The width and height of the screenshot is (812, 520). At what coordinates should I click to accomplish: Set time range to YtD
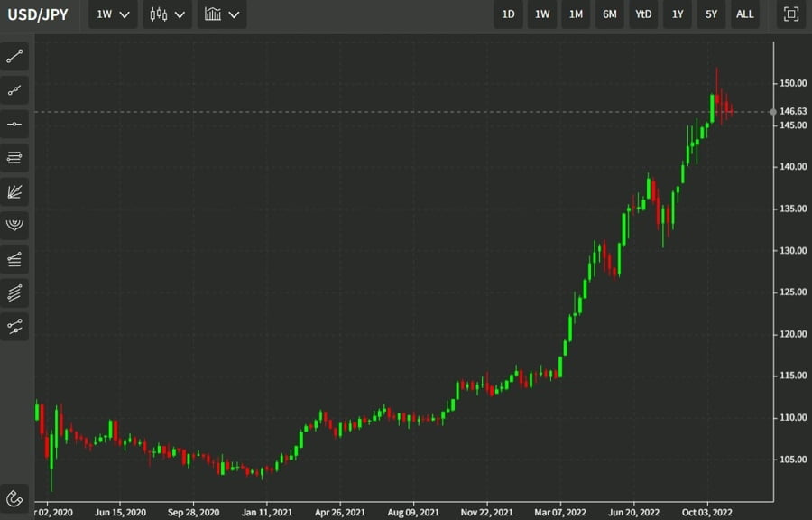(643, 14)
